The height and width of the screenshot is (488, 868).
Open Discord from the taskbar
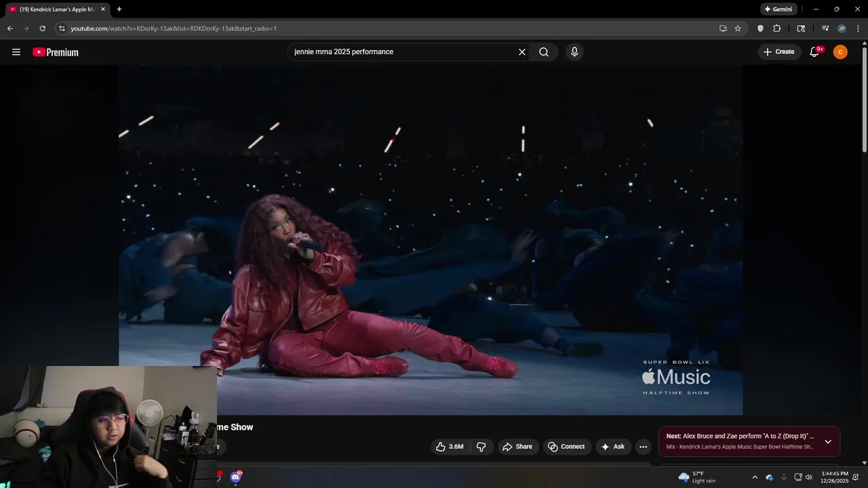coord(235,477)
